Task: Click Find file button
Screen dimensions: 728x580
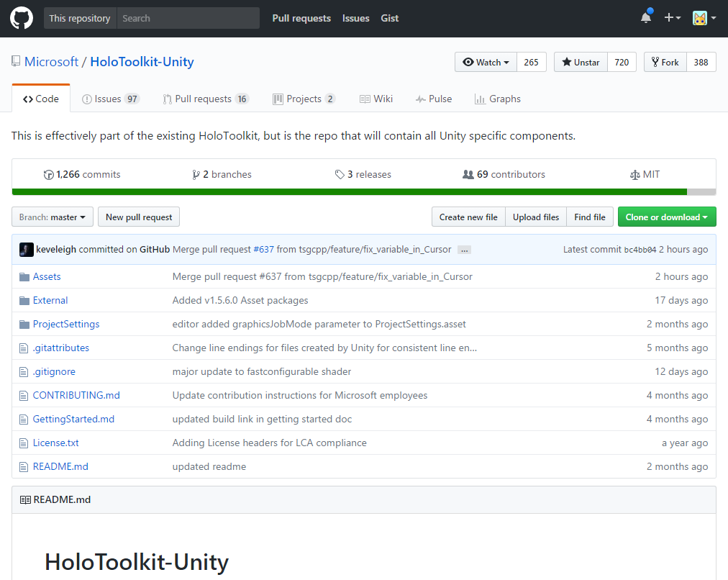Action: 590,217
